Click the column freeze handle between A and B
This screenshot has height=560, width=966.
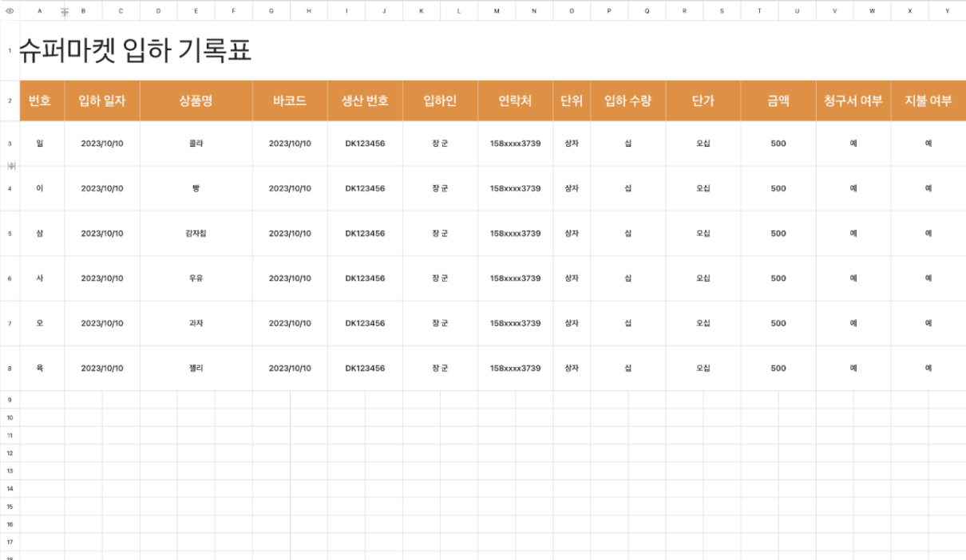click(65, 11)
